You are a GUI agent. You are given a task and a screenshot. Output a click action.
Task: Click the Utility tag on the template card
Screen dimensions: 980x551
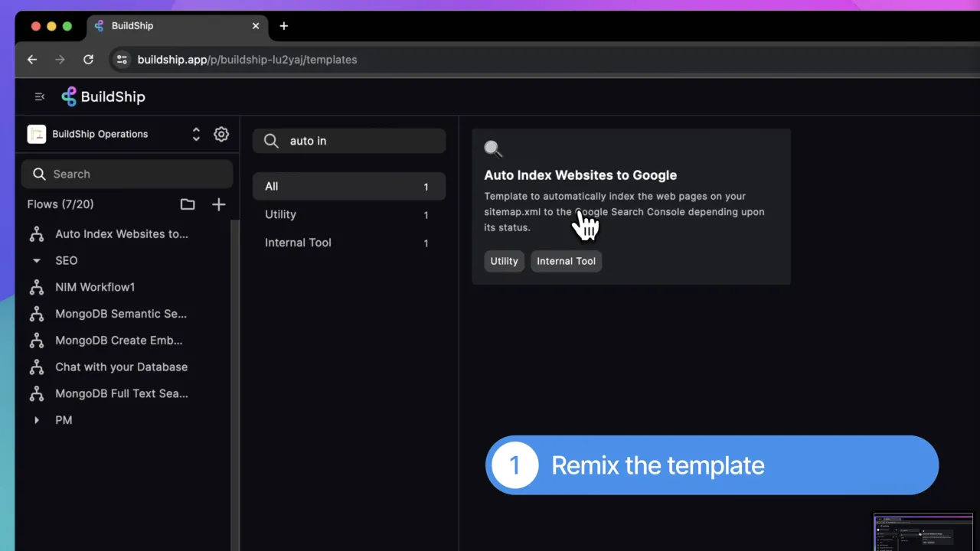[505, 261]
